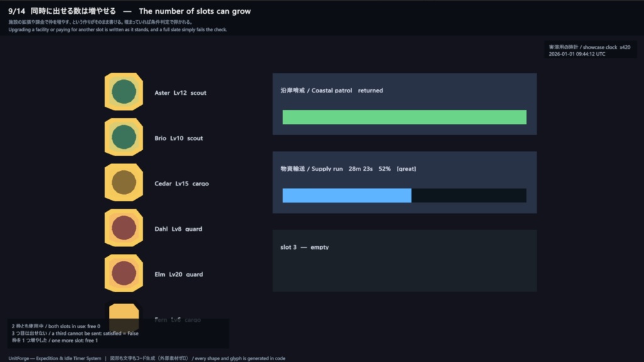Select Brio's green scout unit badge

[124, 137]
